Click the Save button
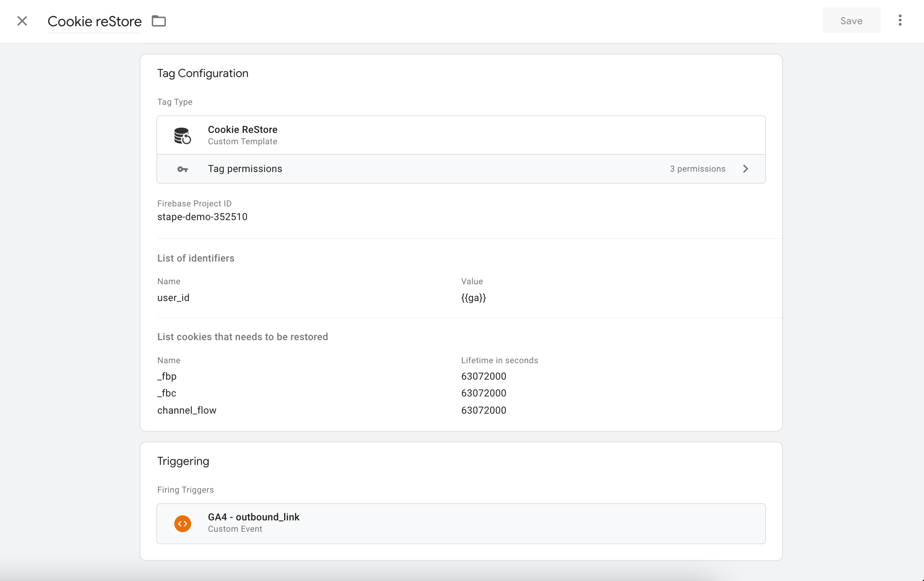Image resolution: width=924 pixels, height=581 pixels. tap(851, 21)
